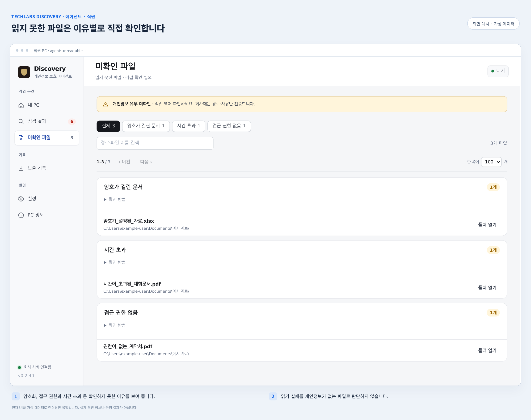Click the green 회사 서버 연결됨 status dot

[x=19, y=367]
